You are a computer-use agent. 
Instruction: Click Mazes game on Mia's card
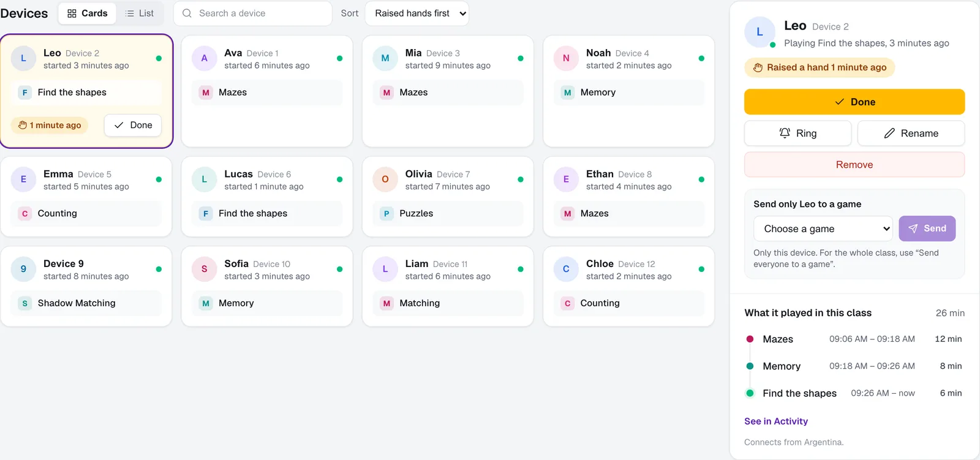tap(448, 92)
